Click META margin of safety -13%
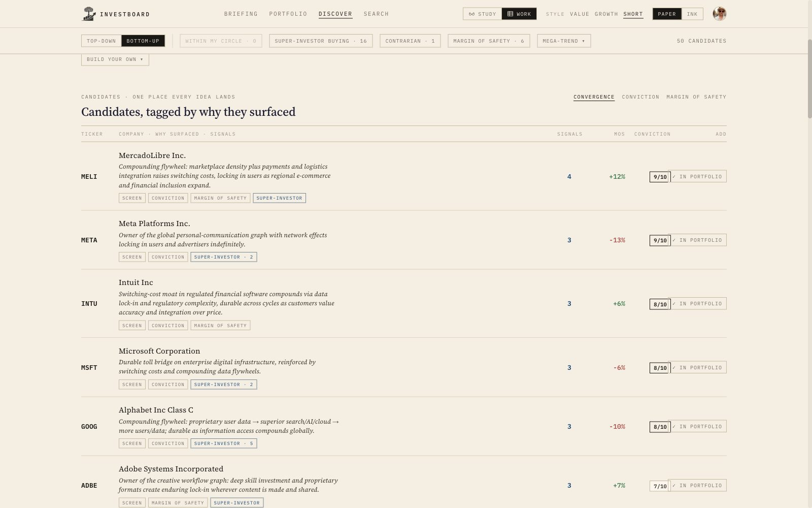 (x=617, y=240)
